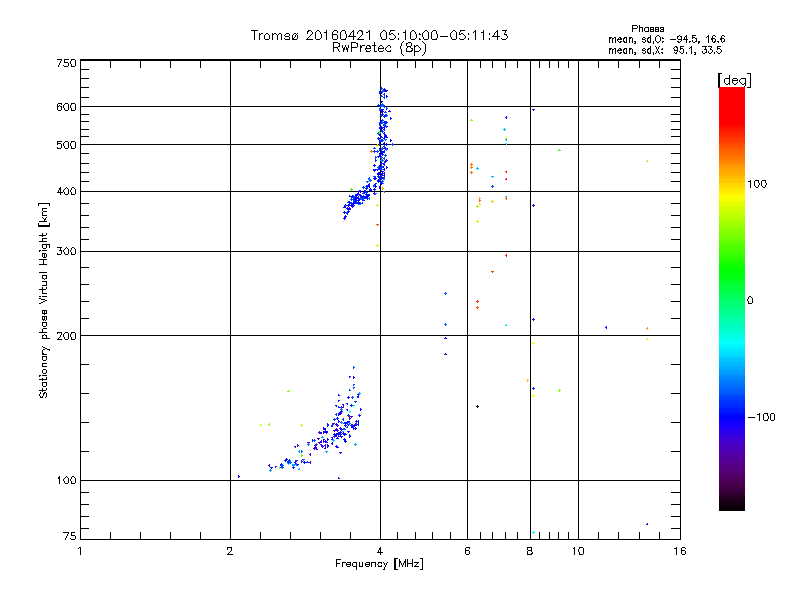
Task: Click the yellow-black color bar bottom end
Action: [x=732, y=503]
